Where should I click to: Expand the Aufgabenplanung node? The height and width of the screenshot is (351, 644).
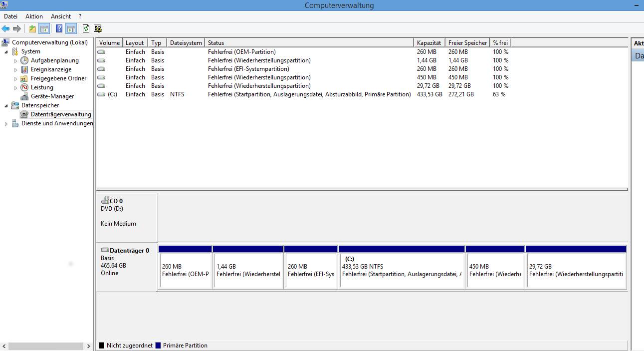coord(16,60)
